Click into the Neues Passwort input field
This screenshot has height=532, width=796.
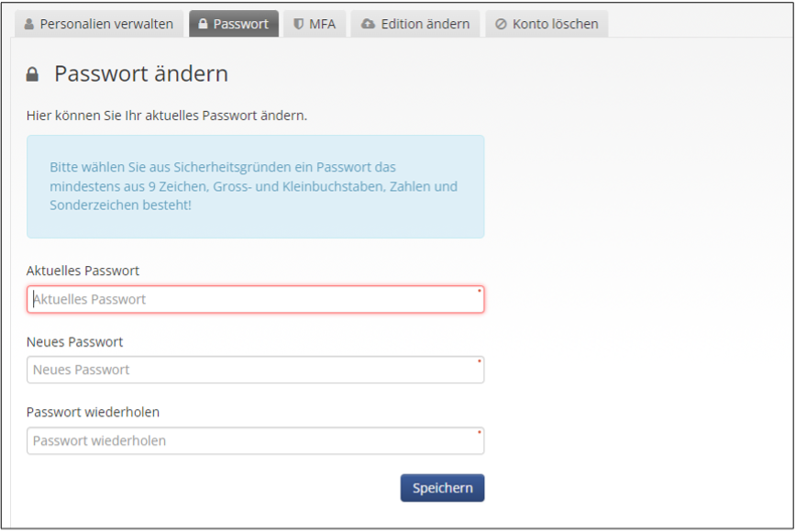(255, 370)
